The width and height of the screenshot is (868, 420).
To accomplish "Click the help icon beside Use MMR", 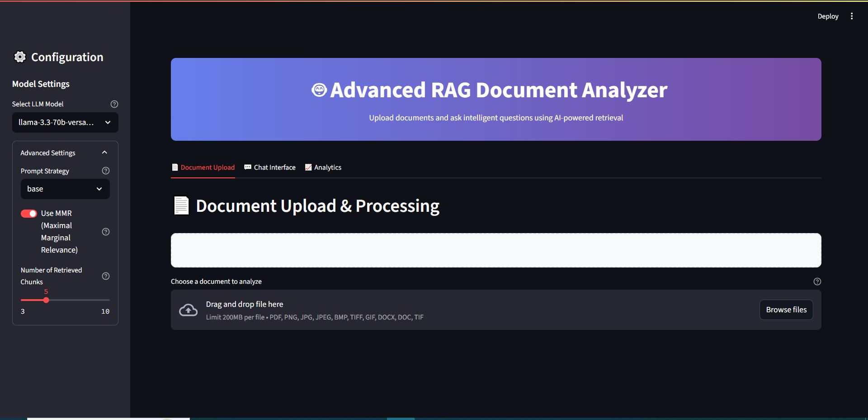I will (x=105, y=231).
